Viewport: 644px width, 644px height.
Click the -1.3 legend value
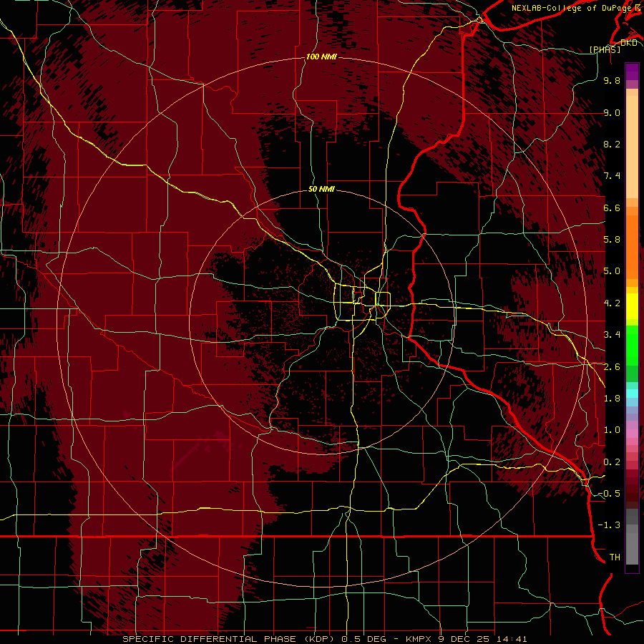point(609,525)
